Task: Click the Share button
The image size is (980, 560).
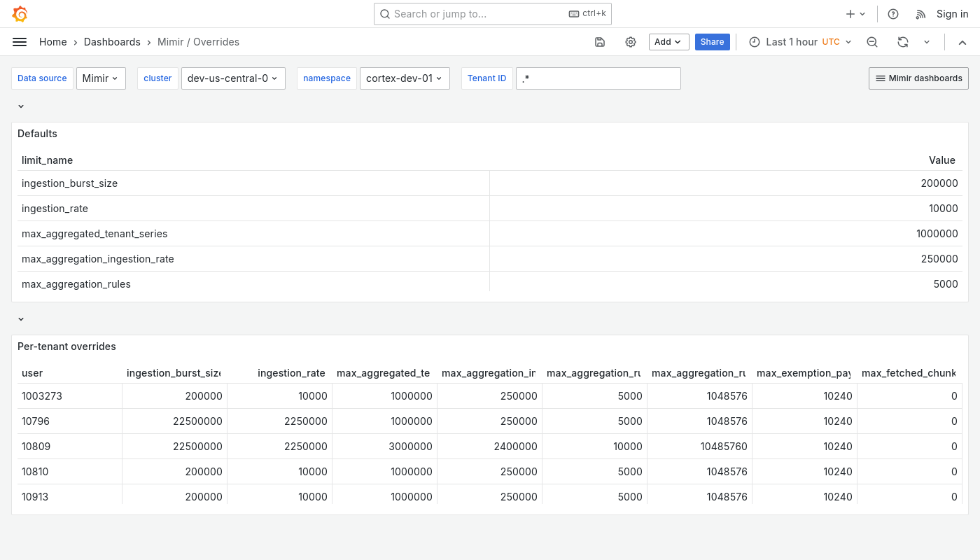Action: click(x=712, y=42)
